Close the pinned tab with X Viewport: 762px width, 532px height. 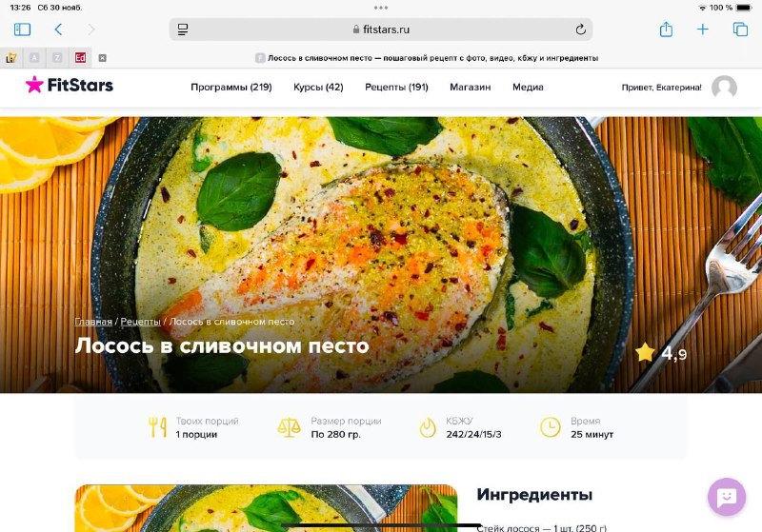click(103, 58)
